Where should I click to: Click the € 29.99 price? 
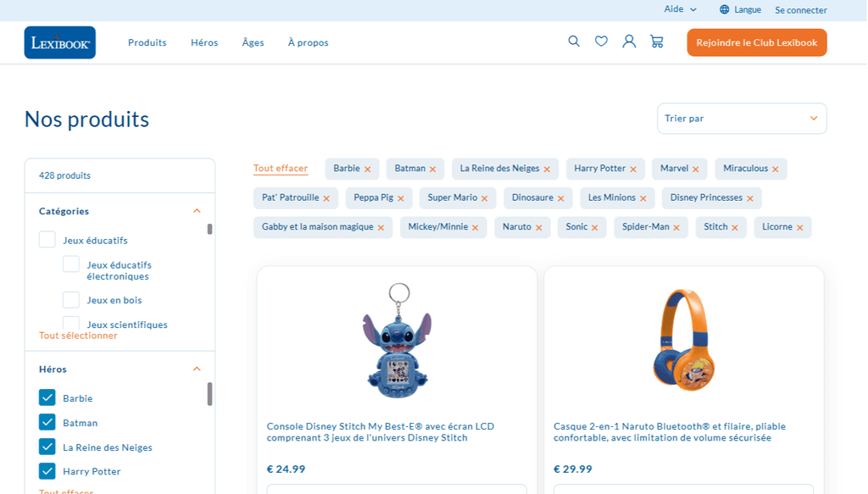pos(573,469)
